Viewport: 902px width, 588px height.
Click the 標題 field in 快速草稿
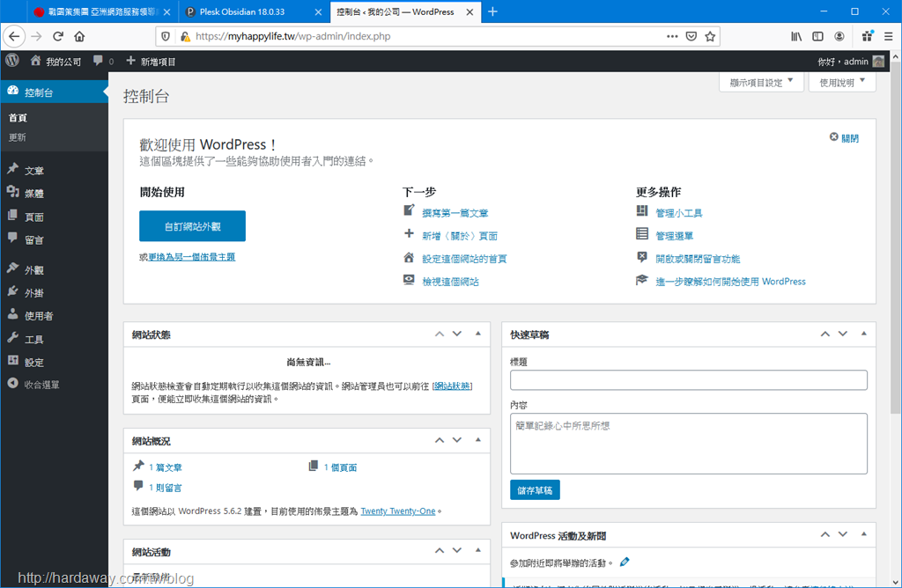point(689,380)
